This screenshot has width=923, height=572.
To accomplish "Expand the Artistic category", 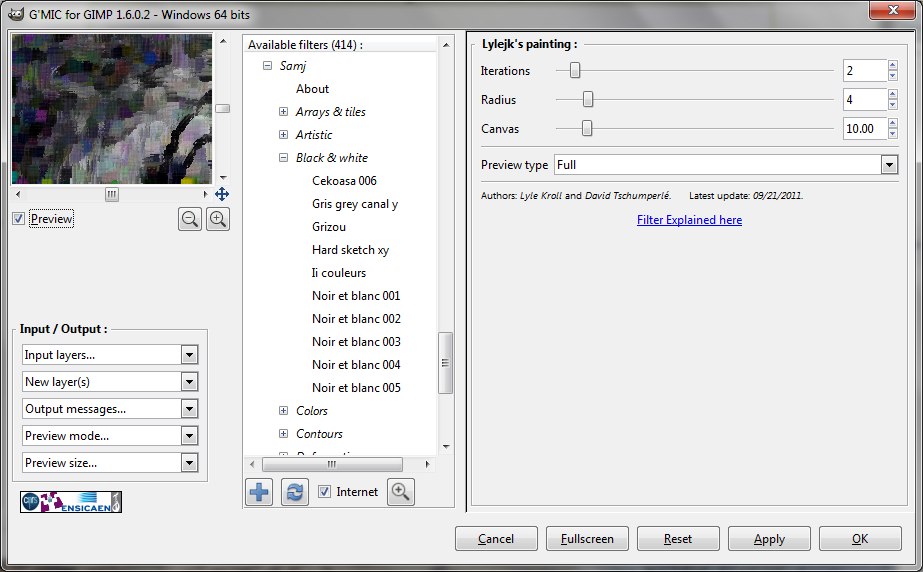I will click(283, 135).
